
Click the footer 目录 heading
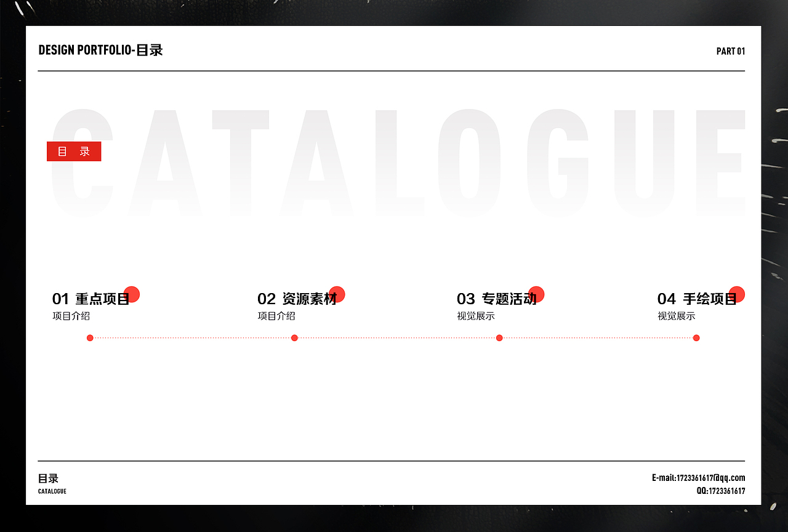tap(49, 478)
